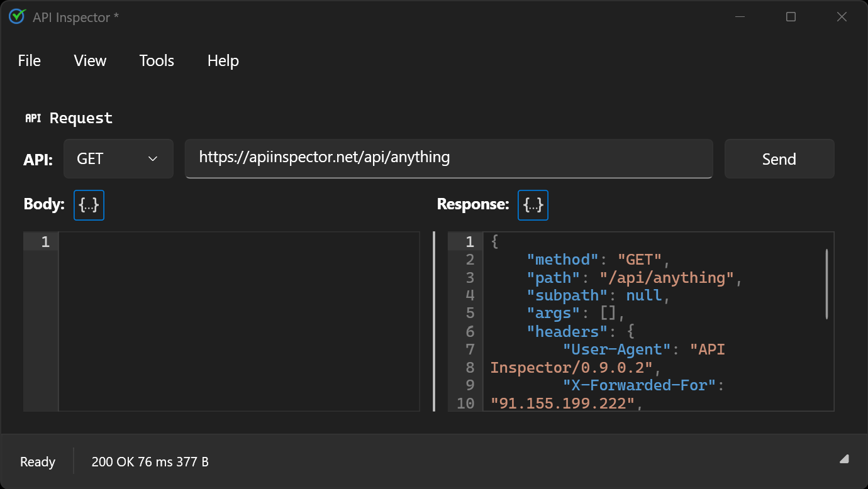Close the API Inspector window
868x489 pixels.
tap(842, 17)
